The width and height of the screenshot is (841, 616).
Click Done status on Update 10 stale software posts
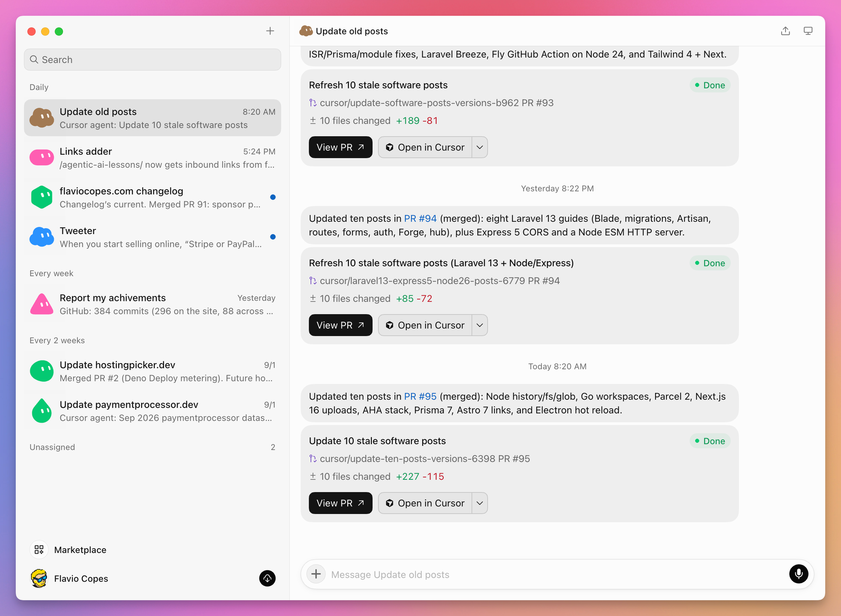click(710, 441)
